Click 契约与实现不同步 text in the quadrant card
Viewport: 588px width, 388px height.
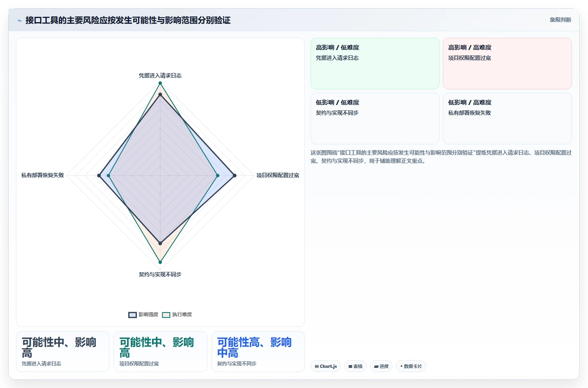[x=337, y=113]
